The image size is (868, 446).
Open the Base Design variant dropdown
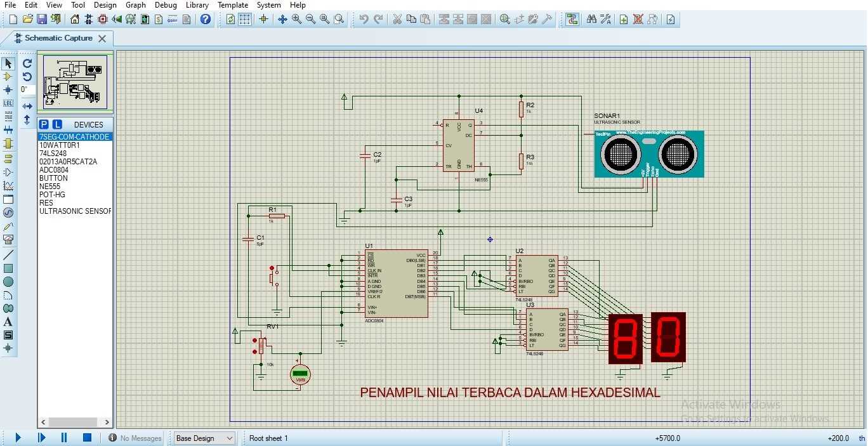point(204,438)
